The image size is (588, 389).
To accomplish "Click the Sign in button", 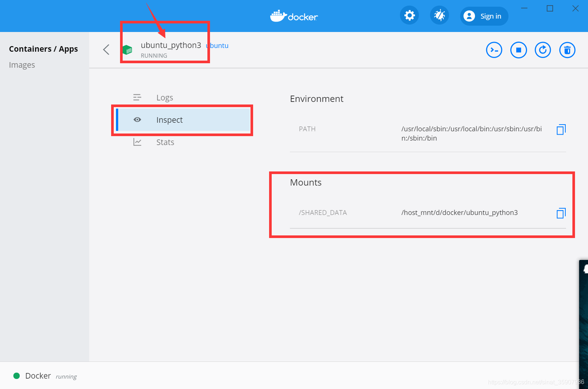I will coord(484,16).
